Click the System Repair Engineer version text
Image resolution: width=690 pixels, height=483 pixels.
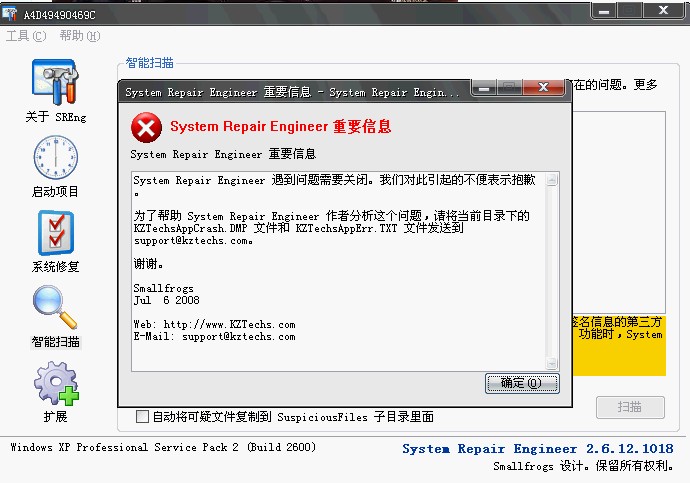click(x=537, y=449)
